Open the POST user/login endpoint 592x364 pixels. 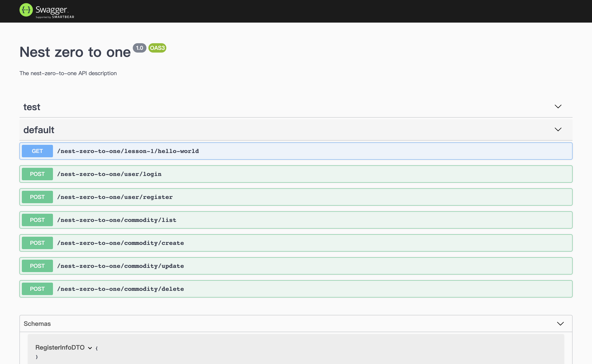pyautogui.click(x=109, y=174)
